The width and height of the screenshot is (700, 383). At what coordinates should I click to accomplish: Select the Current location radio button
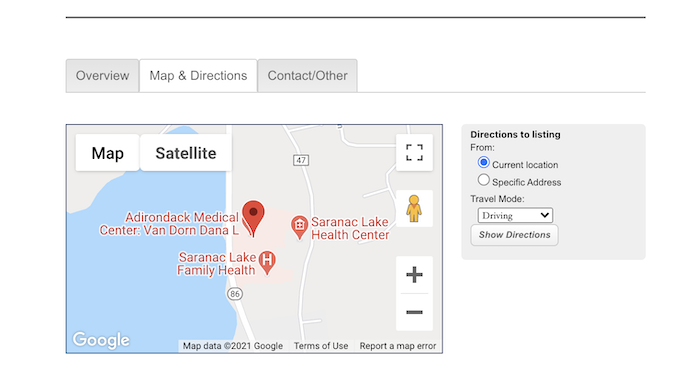pyautogui.click(x=483, y=162)
